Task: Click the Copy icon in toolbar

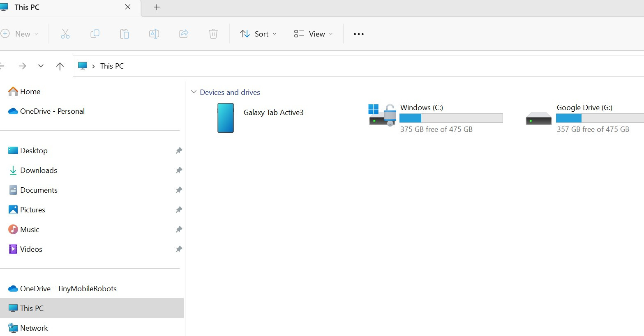Action: (x=95, y=34)
